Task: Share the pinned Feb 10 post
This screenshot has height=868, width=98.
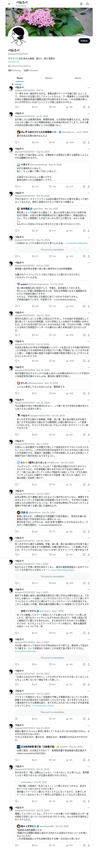Action: (x=89, y=107)
